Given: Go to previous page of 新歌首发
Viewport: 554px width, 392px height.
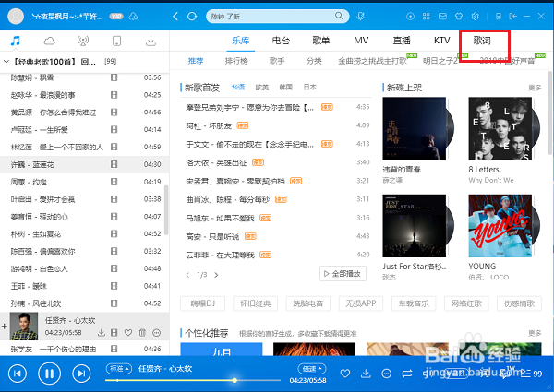Looking at the screenshot, I should pos(188,275).
